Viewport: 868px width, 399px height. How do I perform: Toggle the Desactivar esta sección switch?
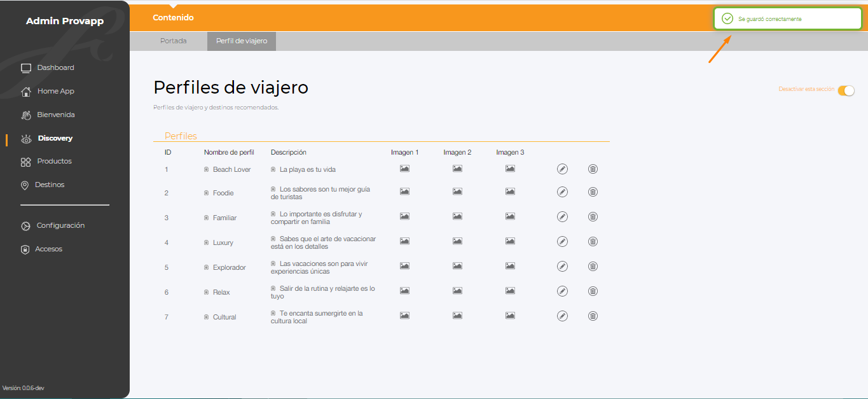click(846, 90)
